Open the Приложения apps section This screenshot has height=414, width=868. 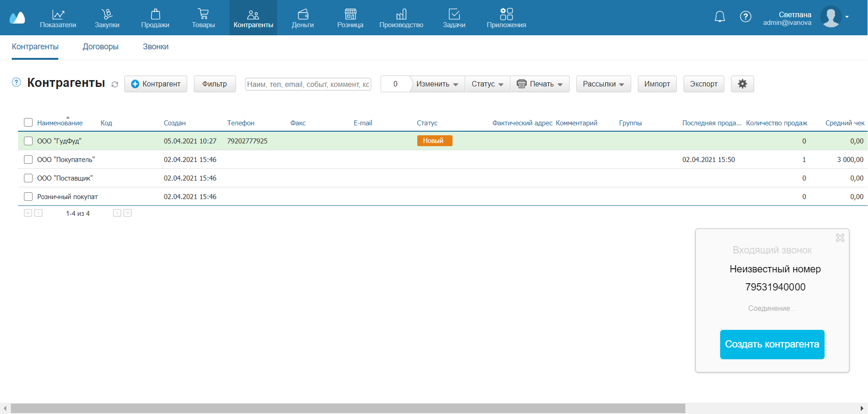pos(506,18)
